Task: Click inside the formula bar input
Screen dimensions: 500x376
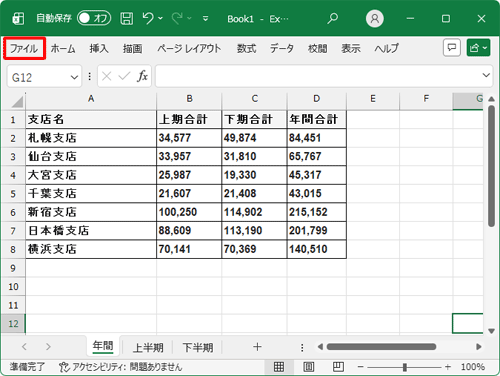Action: (x=318, y=76)
